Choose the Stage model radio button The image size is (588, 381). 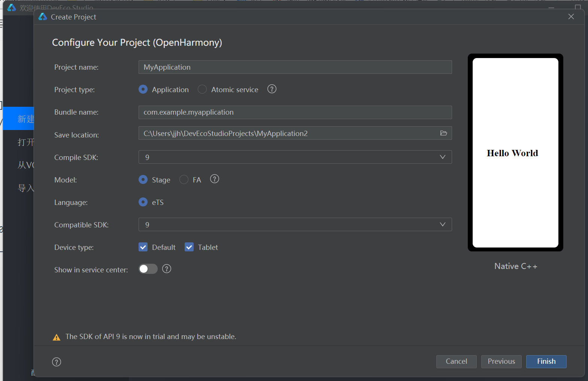[143, 179]
